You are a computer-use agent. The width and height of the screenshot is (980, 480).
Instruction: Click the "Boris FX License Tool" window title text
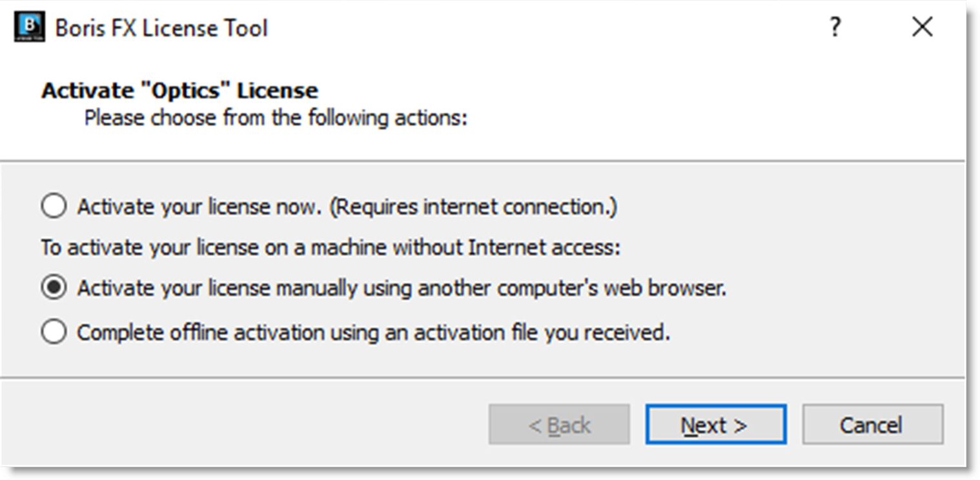tap(161, 28)
